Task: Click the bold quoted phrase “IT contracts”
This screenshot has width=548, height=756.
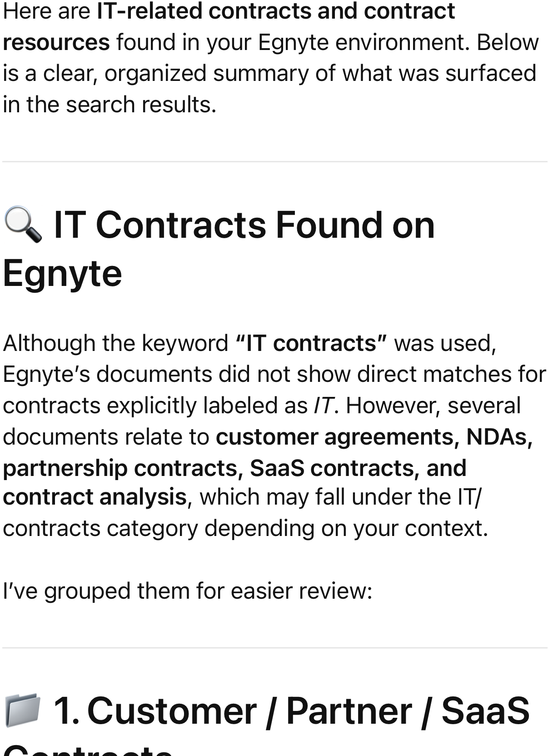Action: click(311, 343)
